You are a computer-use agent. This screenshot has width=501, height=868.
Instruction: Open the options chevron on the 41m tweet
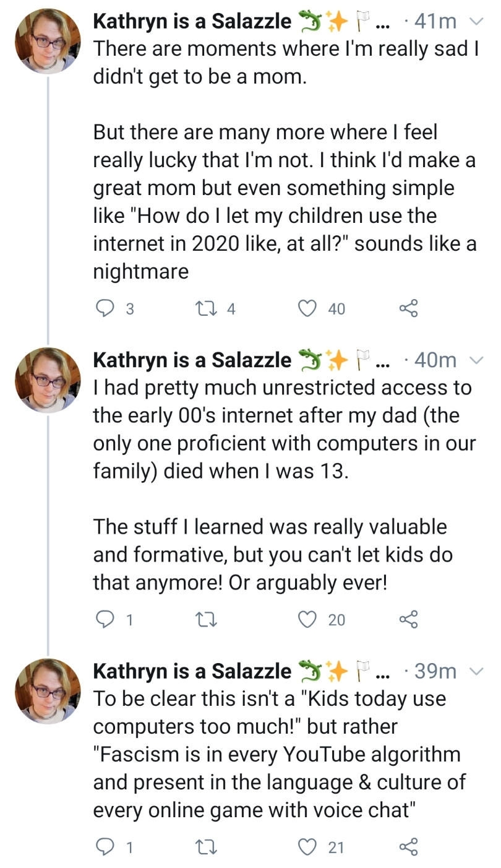(x=476, y=22)
